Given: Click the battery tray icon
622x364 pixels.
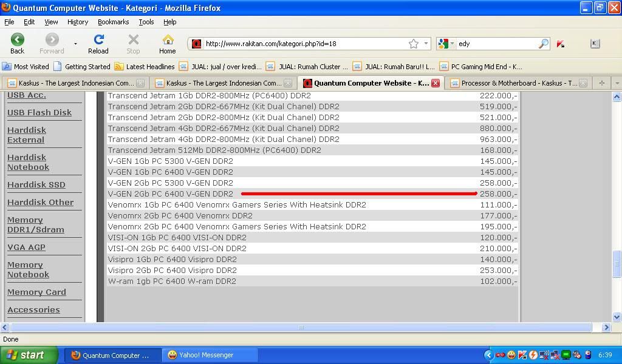Looking at the screenshot, I should pos(588,355).
